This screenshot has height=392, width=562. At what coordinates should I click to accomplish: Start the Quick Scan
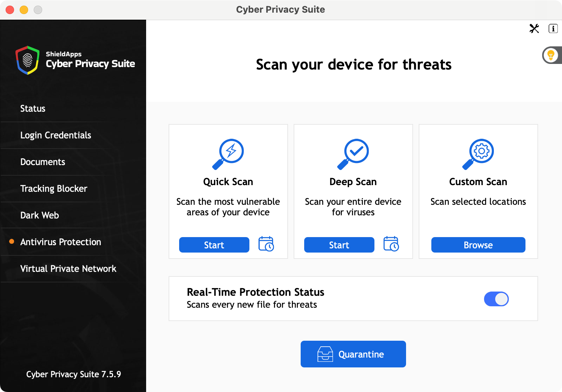pyautogui.click(x=214, y=245)
